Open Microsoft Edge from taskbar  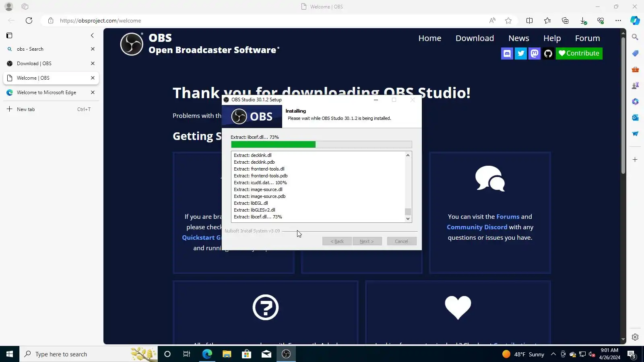tap(207, 354)
